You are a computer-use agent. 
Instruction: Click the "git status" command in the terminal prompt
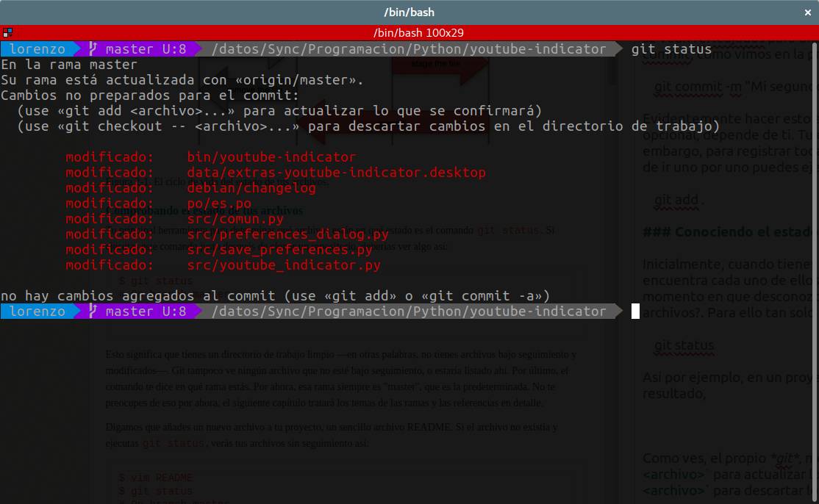click(x=671, y=49)
